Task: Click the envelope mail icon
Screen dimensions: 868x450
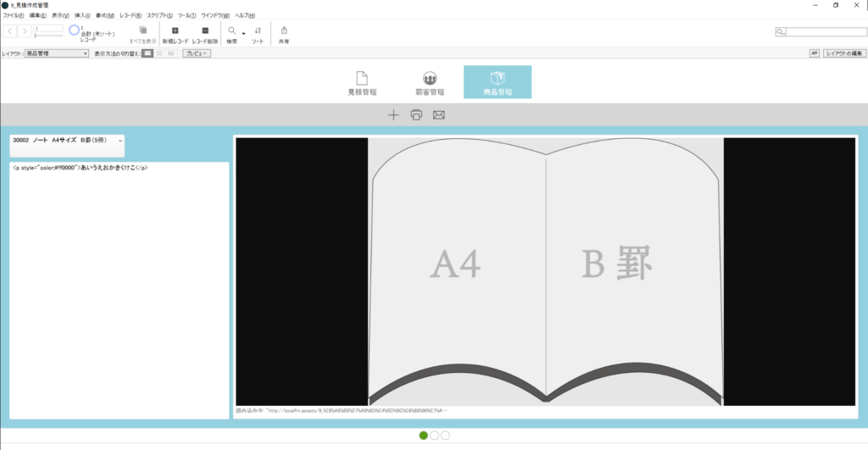Action: [439, 115]
